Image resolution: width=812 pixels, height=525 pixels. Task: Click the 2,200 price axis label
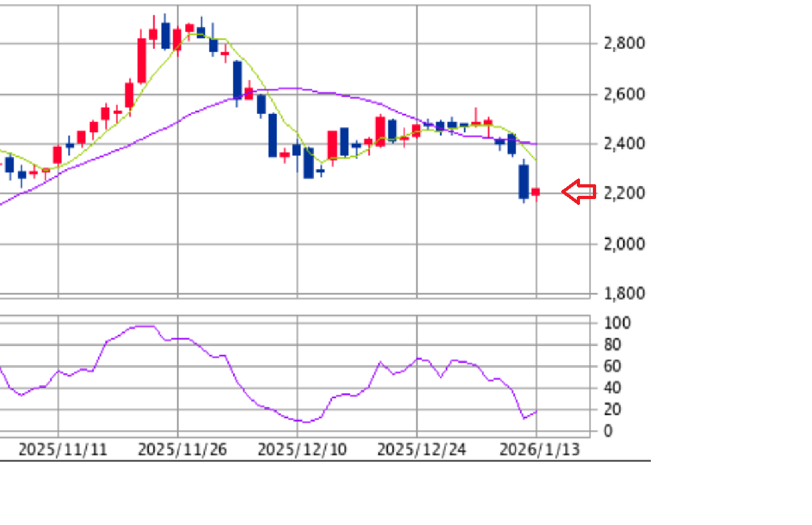pos(624,193)
